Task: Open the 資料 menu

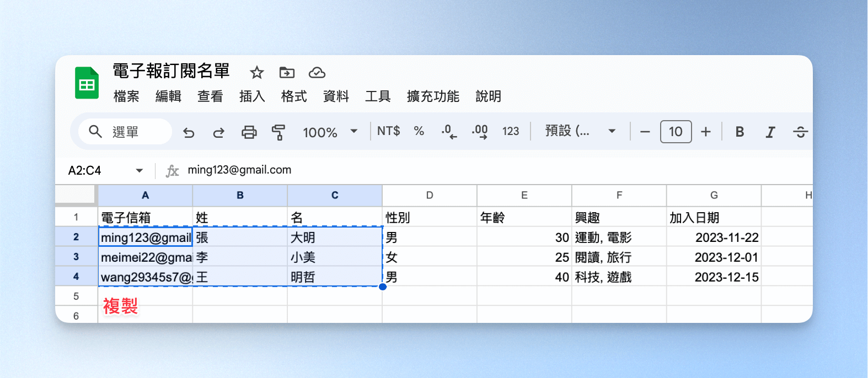Action: pos(336,96)
